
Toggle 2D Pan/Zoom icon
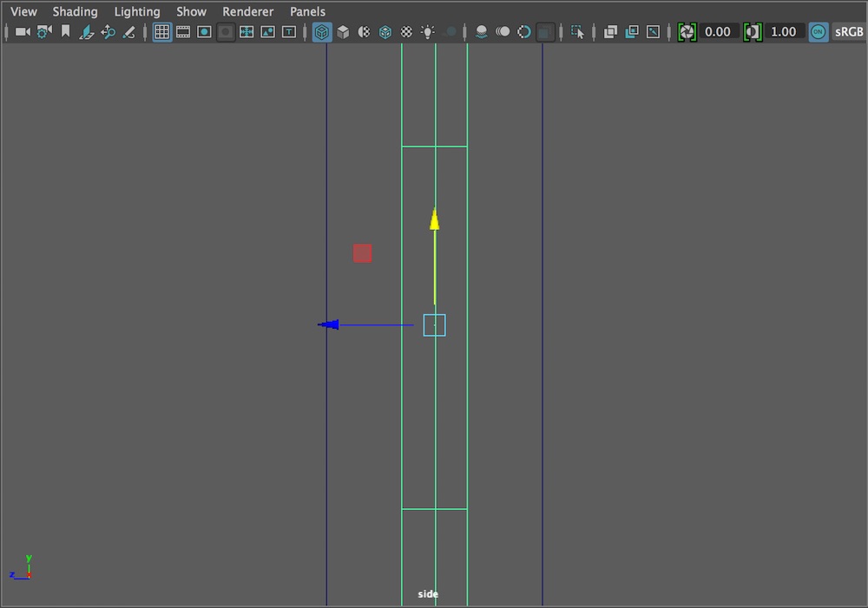[108, 32]
